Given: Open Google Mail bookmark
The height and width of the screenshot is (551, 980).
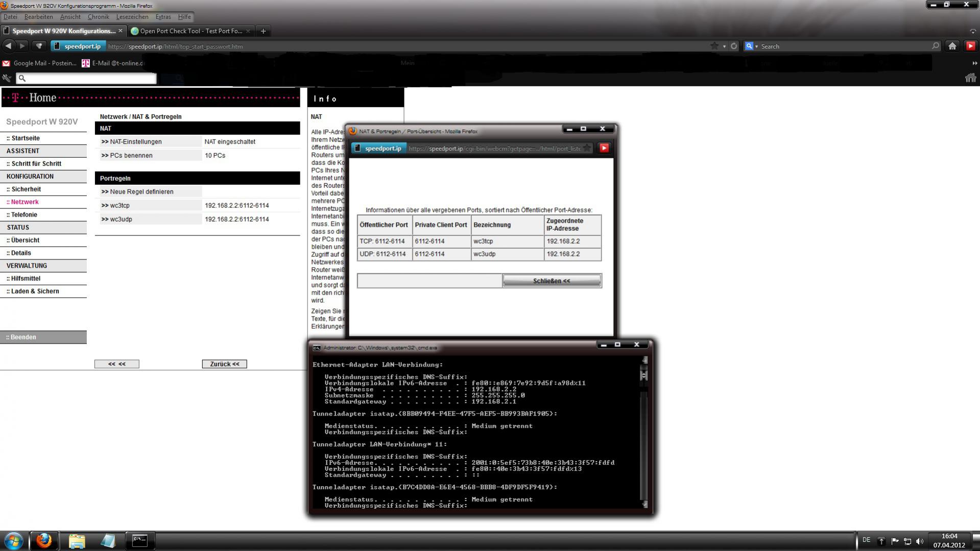Looking at the screenshot, I should coord(40,63).
